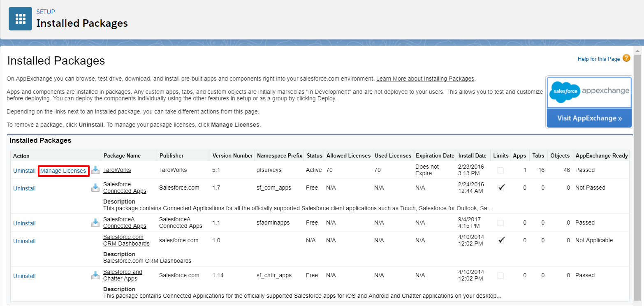
Task: Open the Salesforce Connected Apps package link
Action: coord(125,188)
